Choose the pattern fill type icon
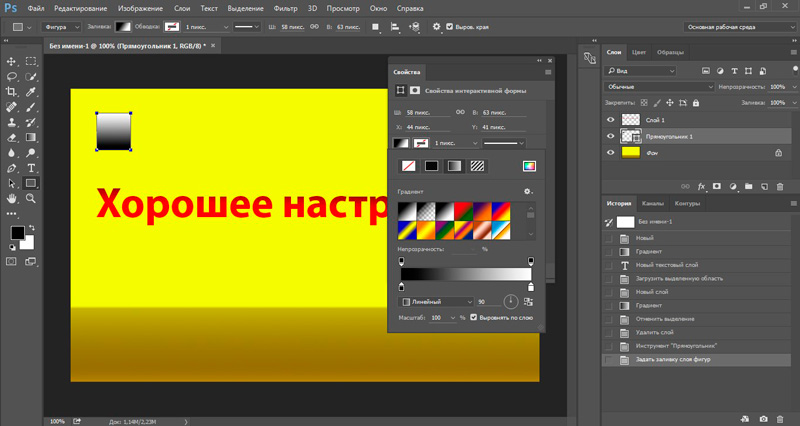Viewport: 800px width, 426px height. click(478, 166)
